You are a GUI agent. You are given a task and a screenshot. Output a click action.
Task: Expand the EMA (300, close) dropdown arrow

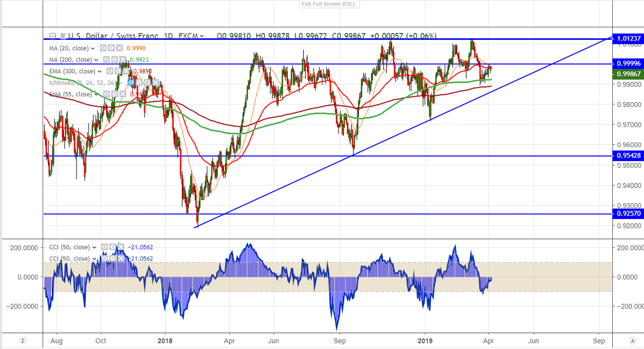100,72
